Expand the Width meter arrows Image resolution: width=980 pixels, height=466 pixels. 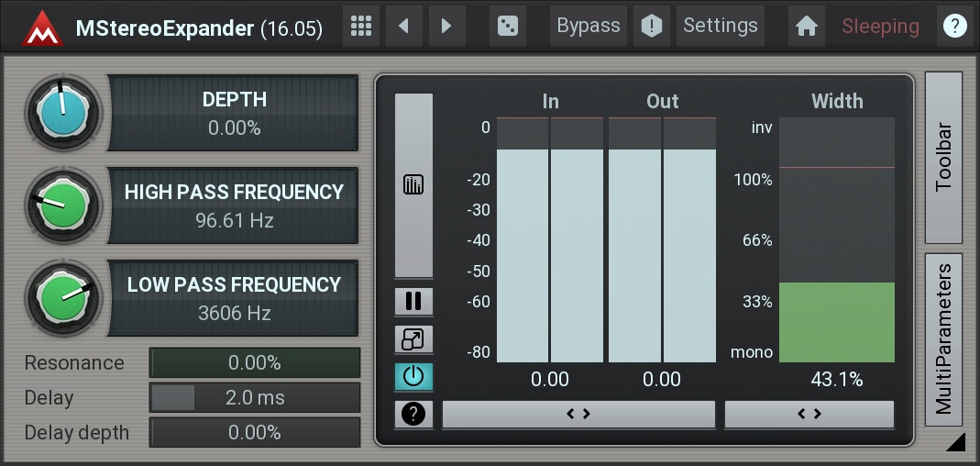tap(809, 414)
